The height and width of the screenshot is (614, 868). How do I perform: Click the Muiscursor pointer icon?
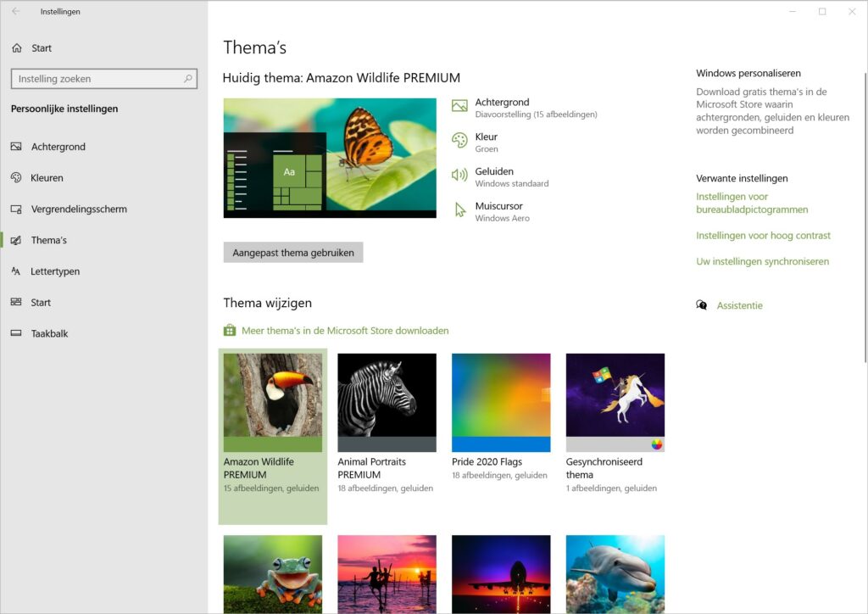click(460, 209)
